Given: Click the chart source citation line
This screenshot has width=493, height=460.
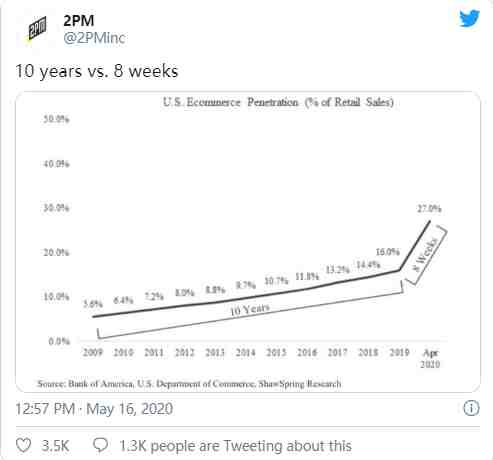Looking at the screenshot, I should point(189,384).
